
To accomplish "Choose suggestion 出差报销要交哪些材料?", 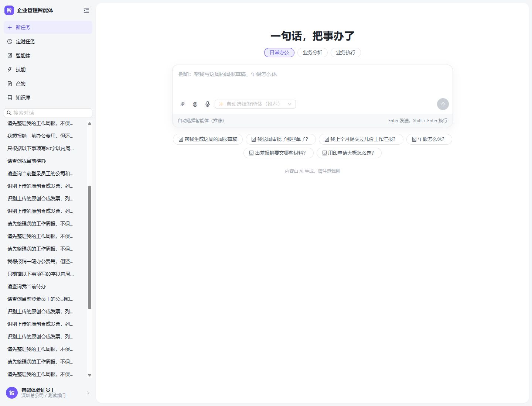I will pyautogui.click(x=279, y=153).
